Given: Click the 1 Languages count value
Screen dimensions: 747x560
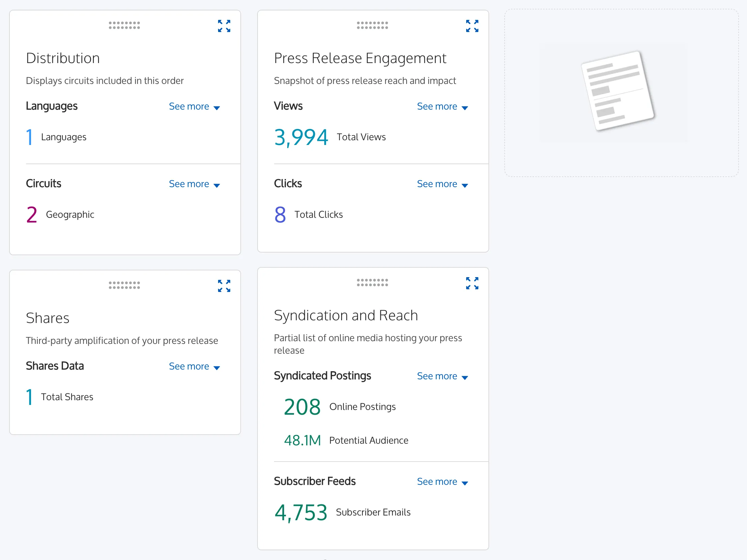Looking at the screenshot, I should coord(29,137).
